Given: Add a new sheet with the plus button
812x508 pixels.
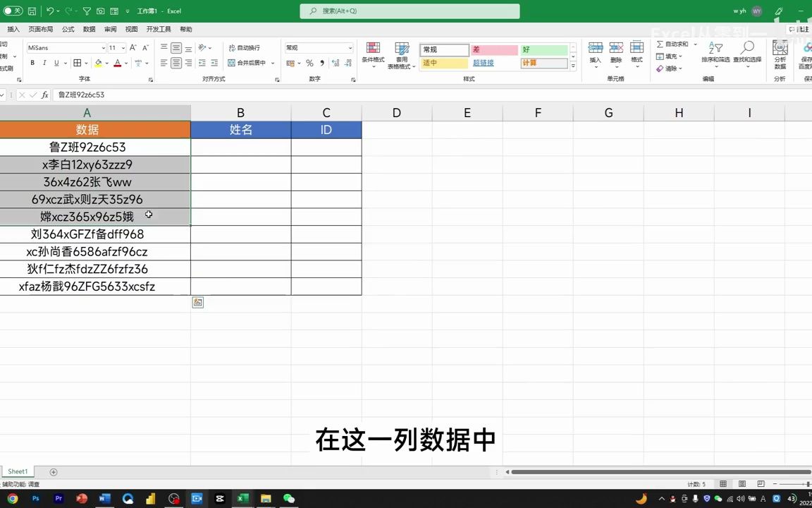Looking at the screenshot, I should 54,471.
